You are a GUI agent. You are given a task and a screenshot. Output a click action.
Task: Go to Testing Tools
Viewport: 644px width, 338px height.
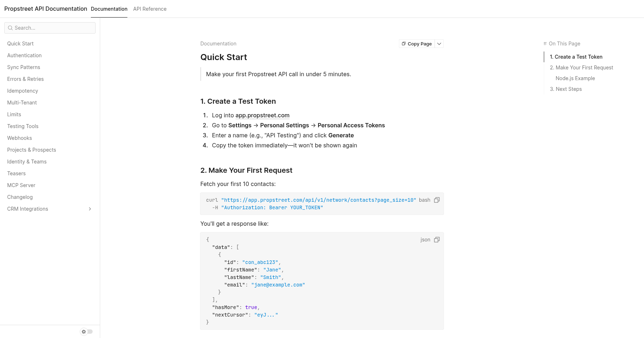23,126
